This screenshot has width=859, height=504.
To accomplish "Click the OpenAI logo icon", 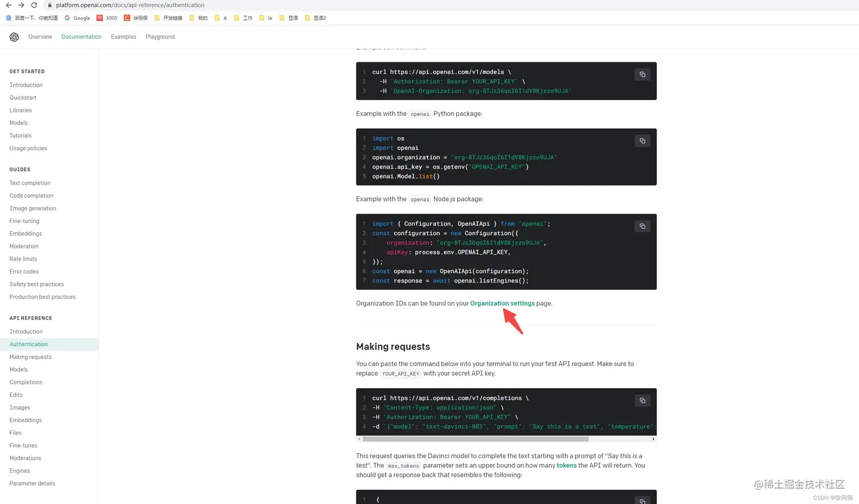I will click(14, 37).
